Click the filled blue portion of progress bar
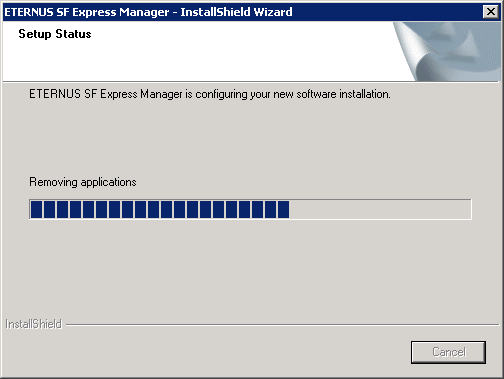This screenshot has width=504, height=379. (x=160, y=209)
